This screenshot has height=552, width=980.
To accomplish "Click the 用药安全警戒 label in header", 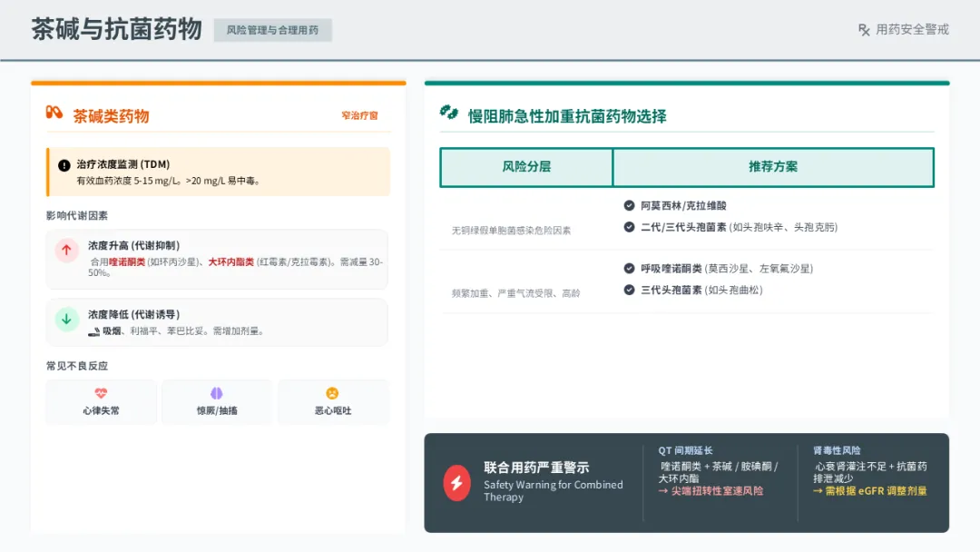I will [912, 30].
